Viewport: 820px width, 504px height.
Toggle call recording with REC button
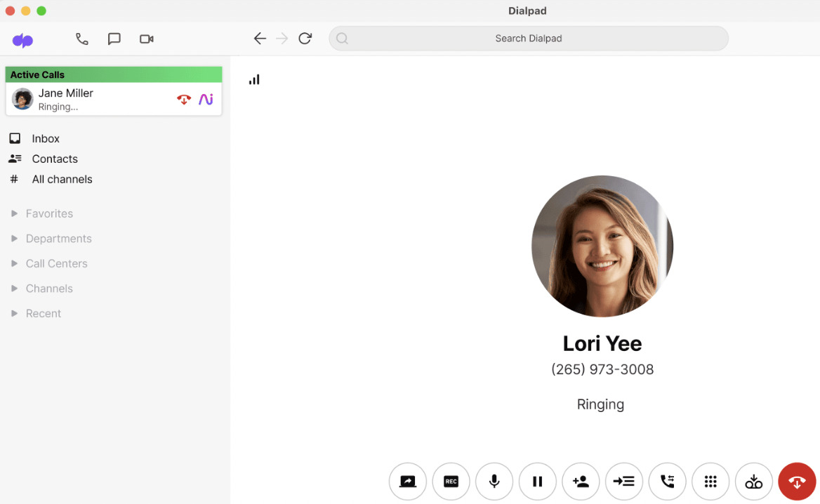pos(451,482)
